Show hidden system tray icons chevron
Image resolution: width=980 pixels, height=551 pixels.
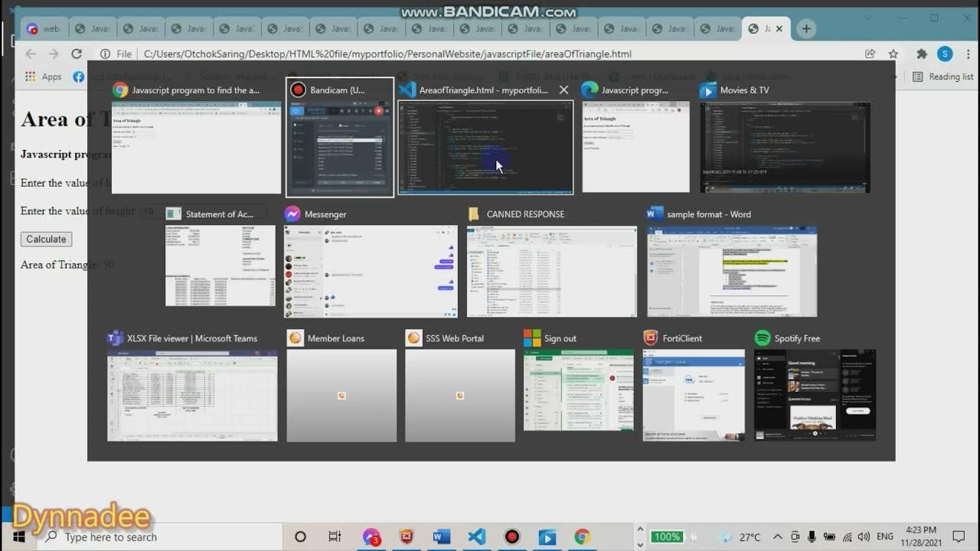[777, 536]
